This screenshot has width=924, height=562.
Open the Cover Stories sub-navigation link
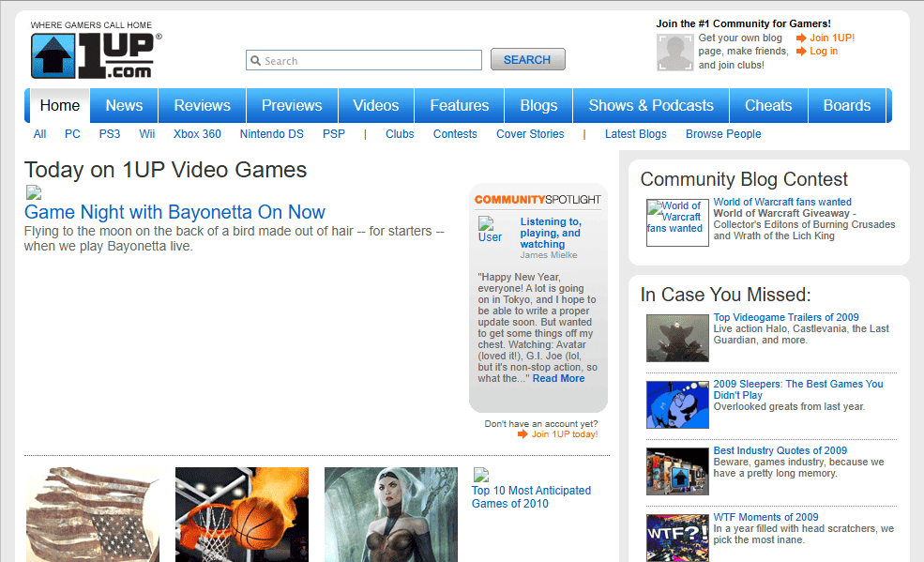(x=530, y=134)
